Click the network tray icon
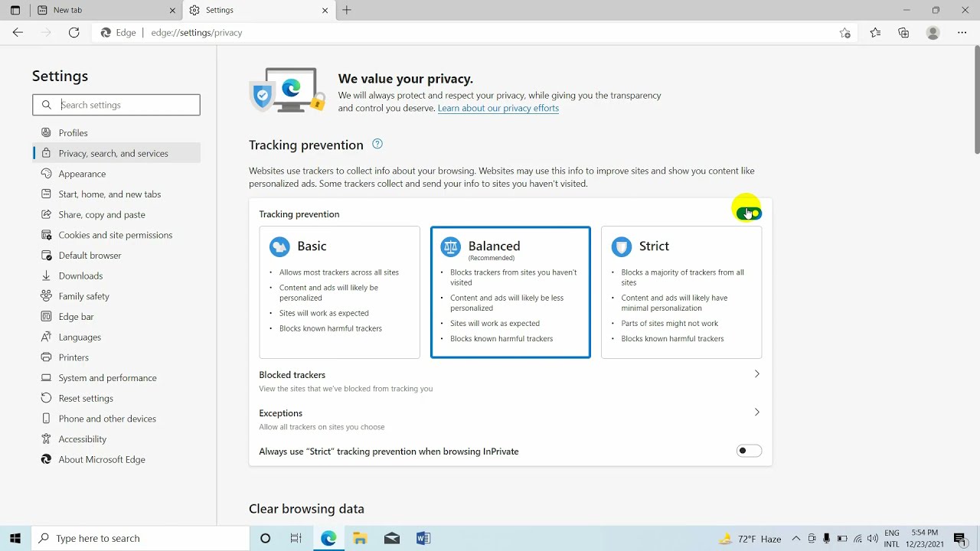 pyautogui.click(x=857, y=539)
